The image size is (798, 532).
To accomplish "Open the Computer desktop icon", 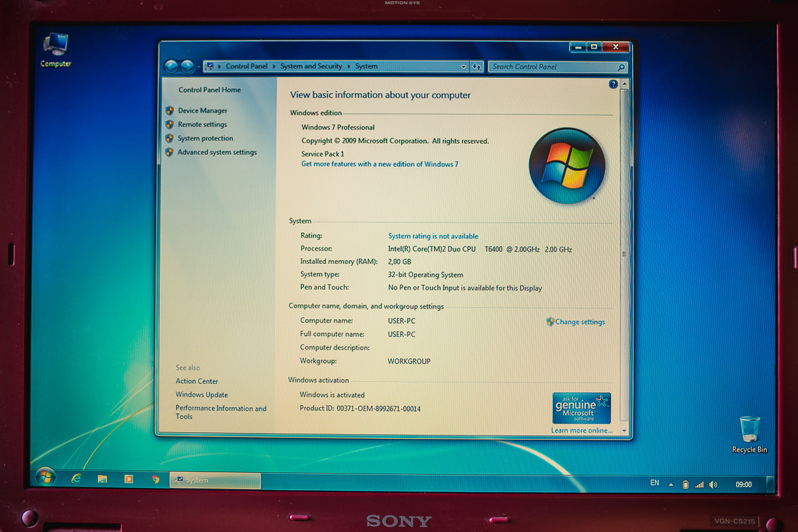I will (x=55, y=50).
